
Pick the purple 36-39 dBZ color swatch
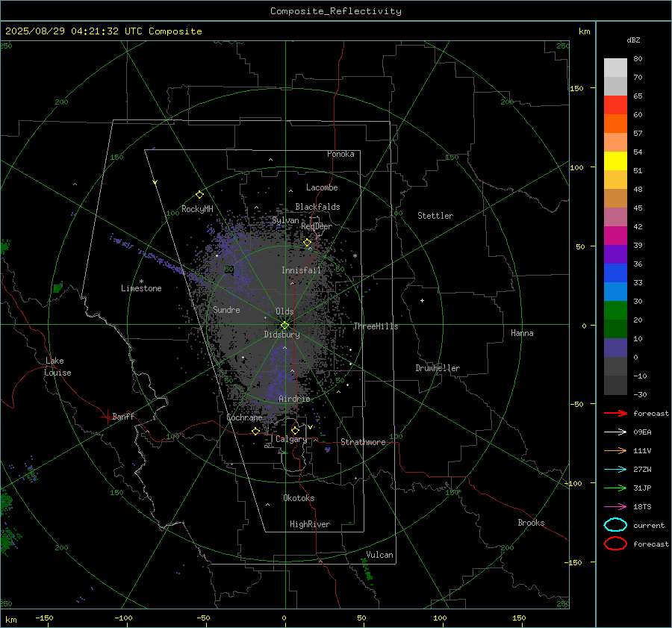615,254
